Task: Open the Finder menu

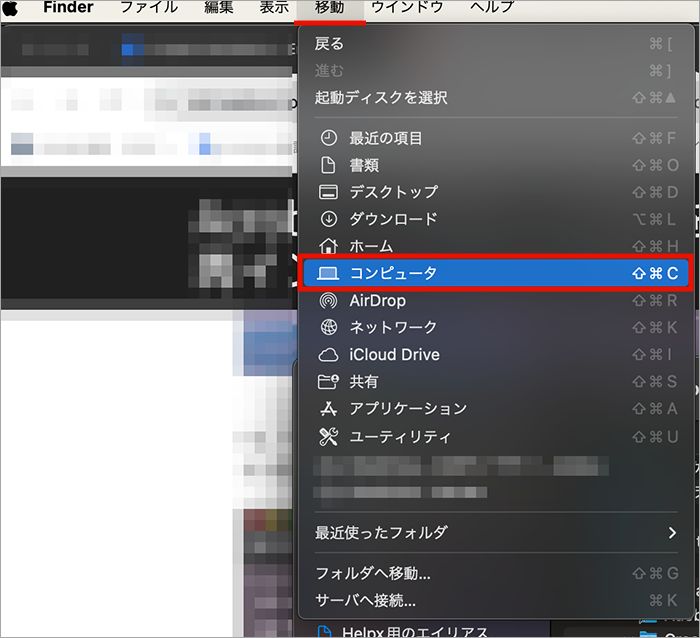Action: click(68, 7)
